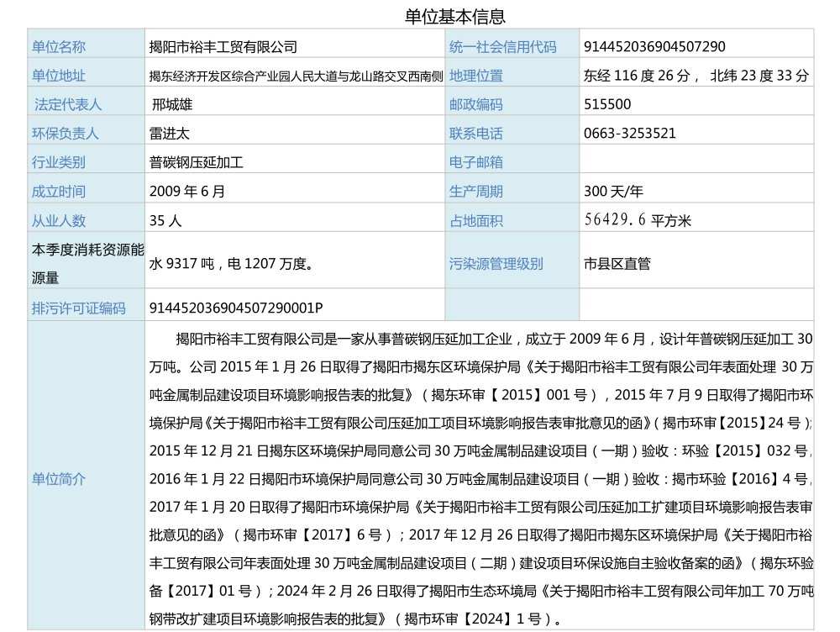Click postal code 515500
This screenshot has width=840, height=632.
[x=607, y=104]
